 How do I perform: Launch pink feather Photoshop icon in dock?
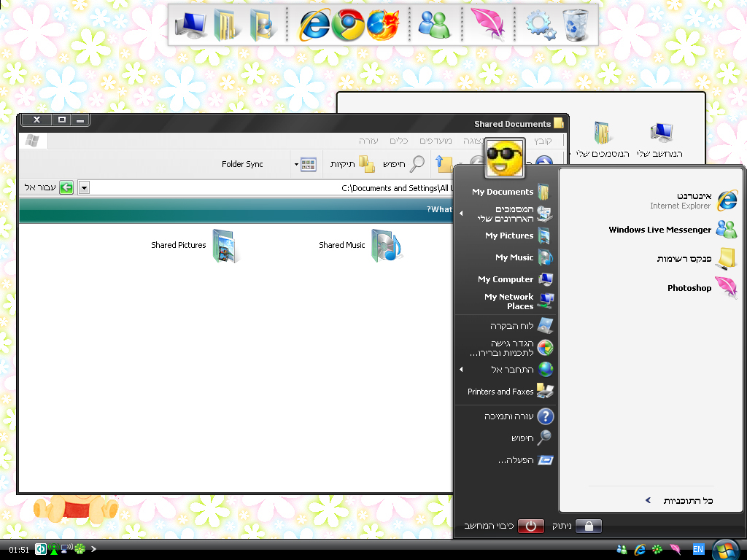[488, 25]
